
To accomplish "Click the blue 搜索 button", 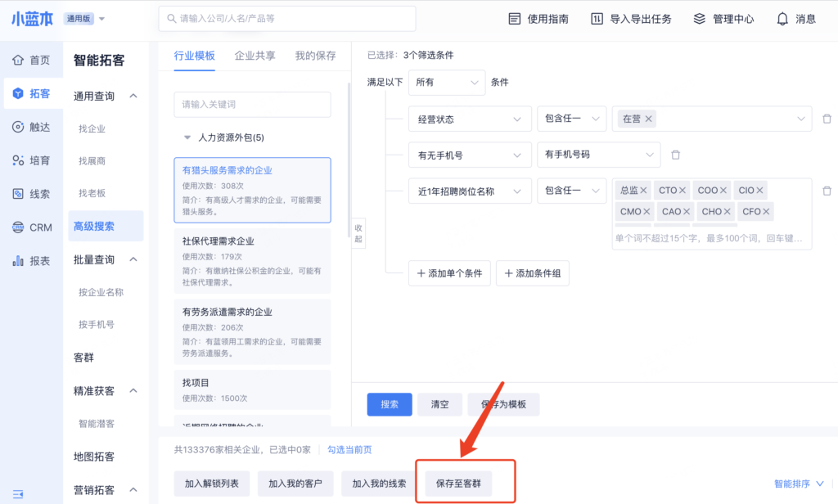I will coord(390,404).
